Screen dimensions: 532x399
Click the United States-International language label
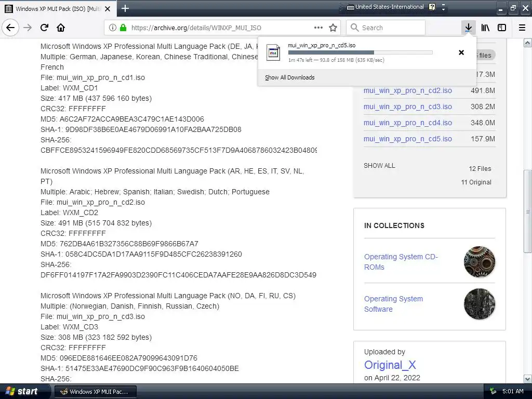coord(390,7)
